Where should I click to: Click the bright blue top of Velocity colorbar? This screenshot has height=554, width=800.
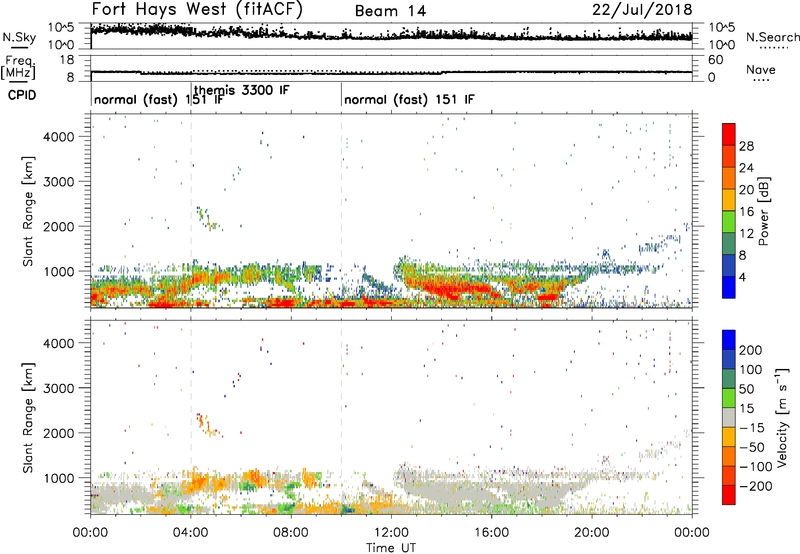click(x=729, y=340)
